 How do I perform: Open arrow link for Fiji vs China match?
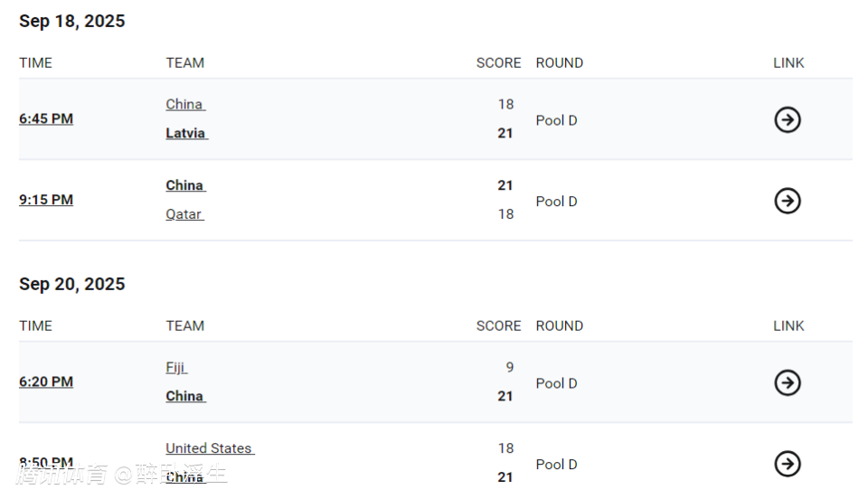click(788, 382)
